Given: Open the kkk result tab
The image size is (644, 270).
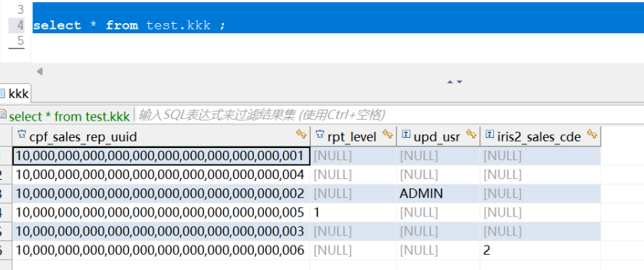Looking at the screenshot, I should pos(15,93).
